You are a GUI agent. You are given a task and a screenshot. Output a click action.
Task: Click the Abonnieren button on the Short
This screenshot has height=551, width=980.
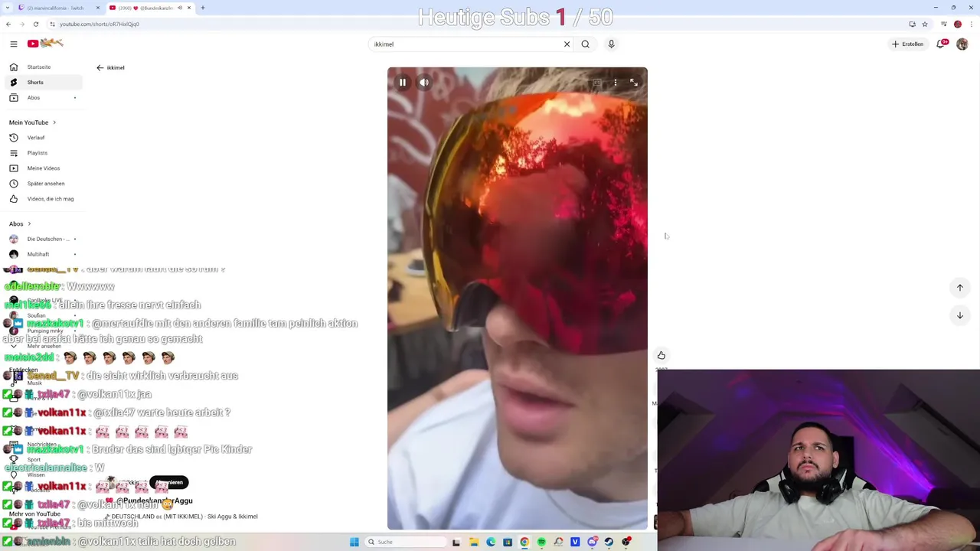(x=169, y=483)
